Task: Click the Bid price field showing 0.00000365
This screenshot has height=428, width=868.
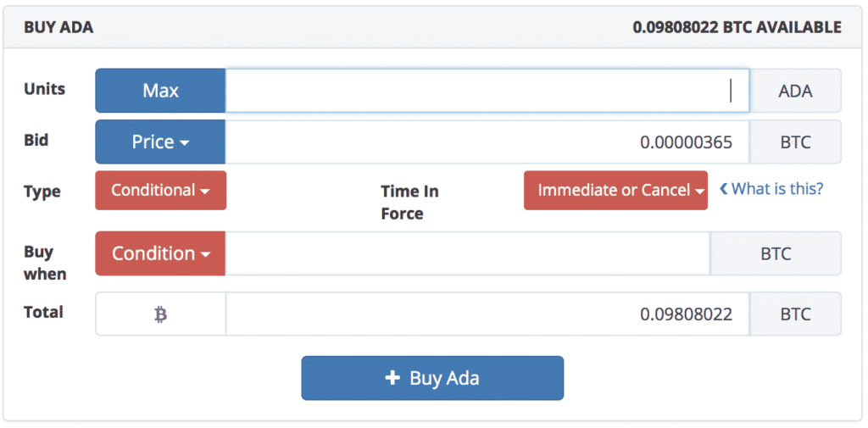Action: pyautogui.click(x=487, y=142)
